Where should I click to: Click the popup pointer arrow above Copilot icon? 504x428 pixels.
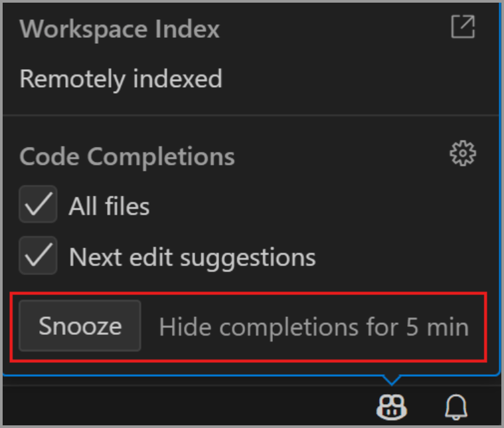click(392, 380)
